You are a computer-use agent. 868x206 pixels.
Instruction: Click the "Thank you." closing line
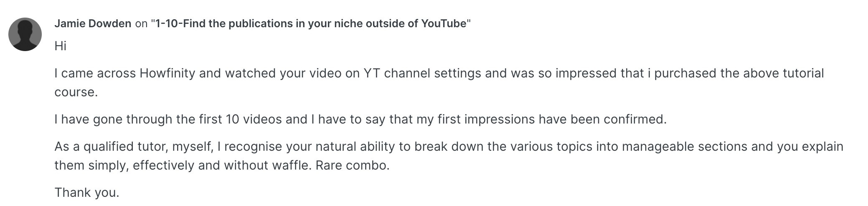point(87,193)
